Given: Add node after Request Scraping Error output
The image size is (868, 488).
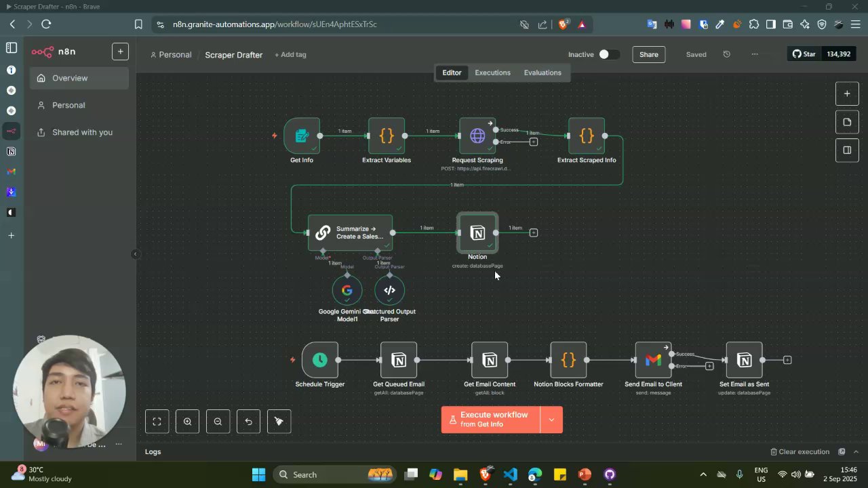Looking at the screenshot, I should 534,142.
